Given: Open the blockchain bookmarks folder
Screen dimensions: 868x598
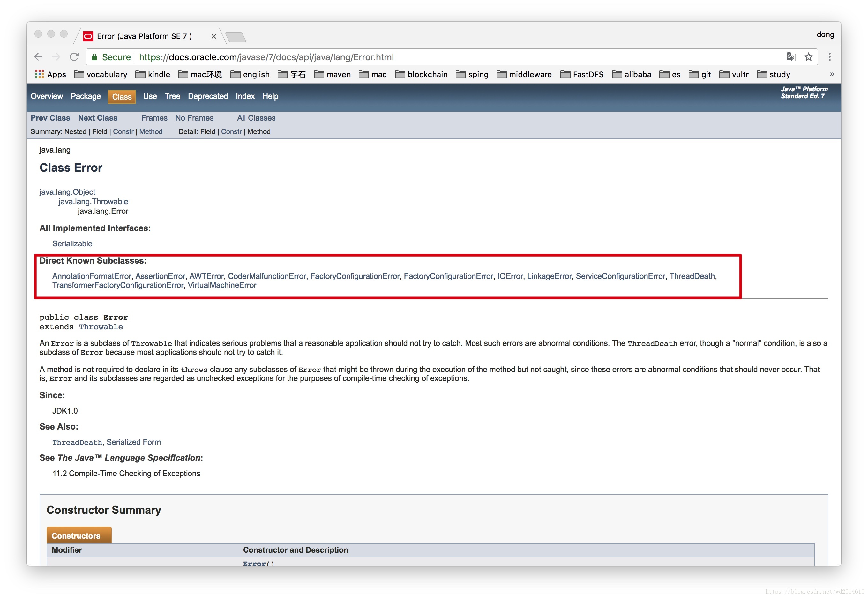Looking at the screenshot, I should coord(422,75).
